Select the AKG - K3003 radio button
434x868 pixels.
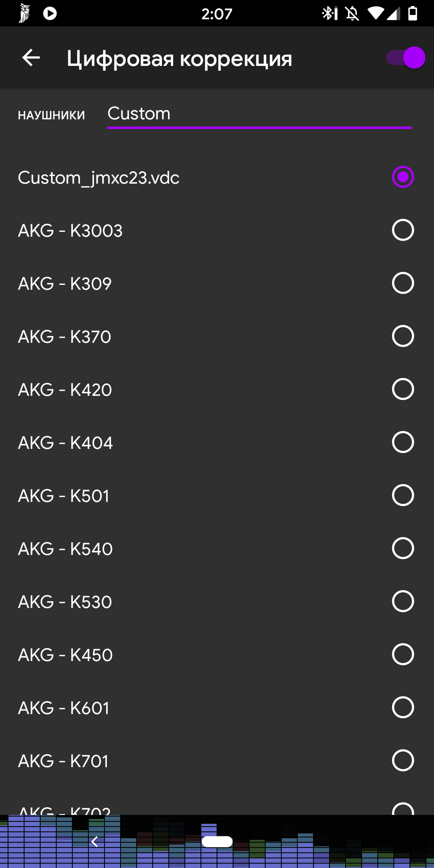click(403, 230)
